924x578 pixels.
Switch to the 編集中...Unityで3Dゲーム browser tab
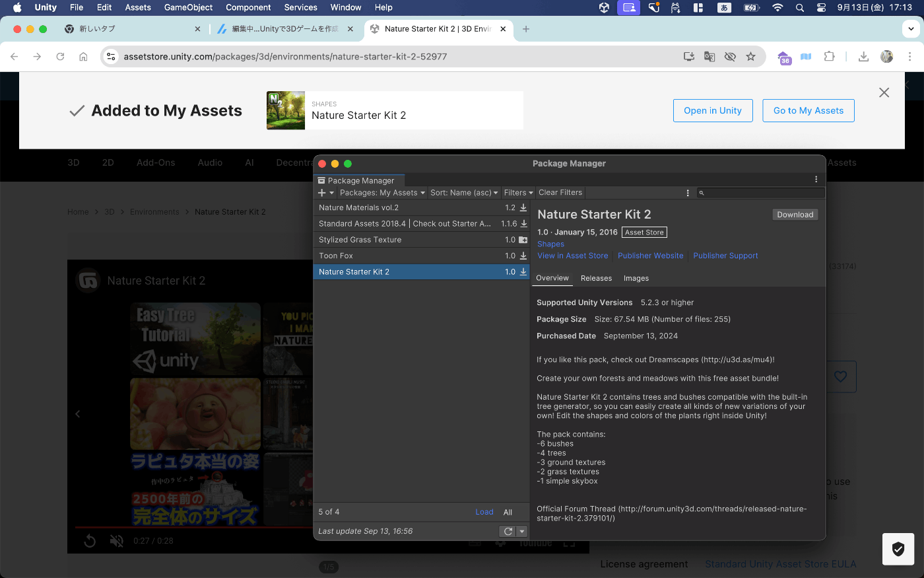(286, 29)
